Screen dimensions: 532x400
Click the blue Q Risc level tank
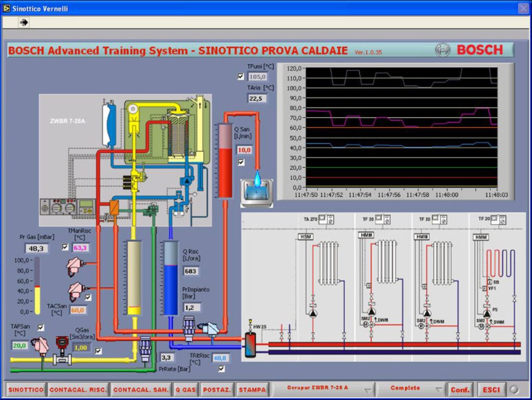pyautogui.click(x=171, y=279)
